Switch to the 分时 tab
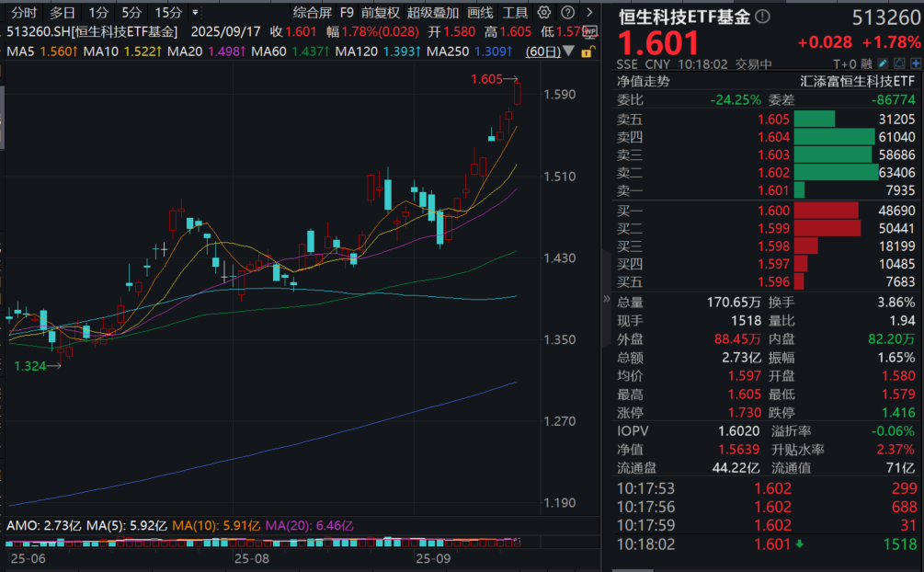 (24, 13)
